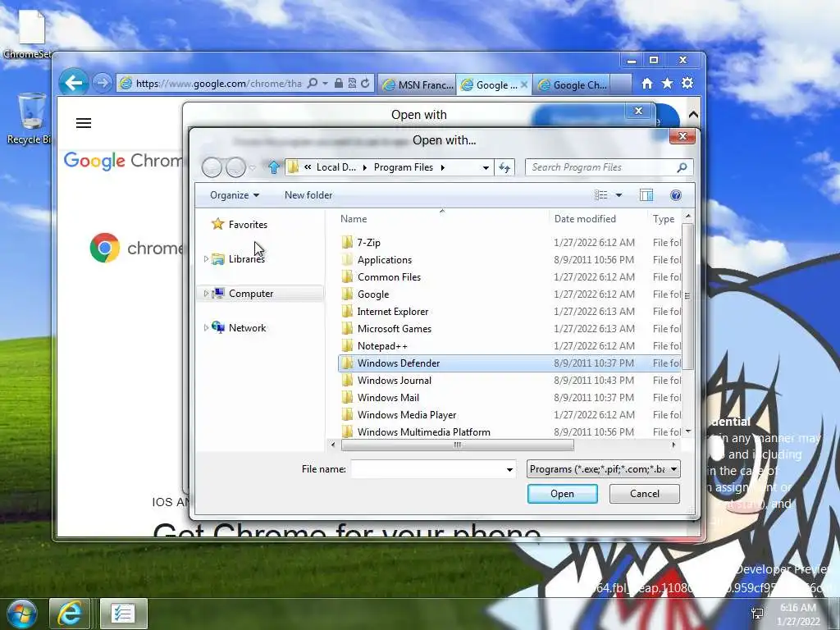Click the Local D... breadcrumb segment
Image resolution: width=840 pixels, height=630 pixels.
(x=336, y=167)
